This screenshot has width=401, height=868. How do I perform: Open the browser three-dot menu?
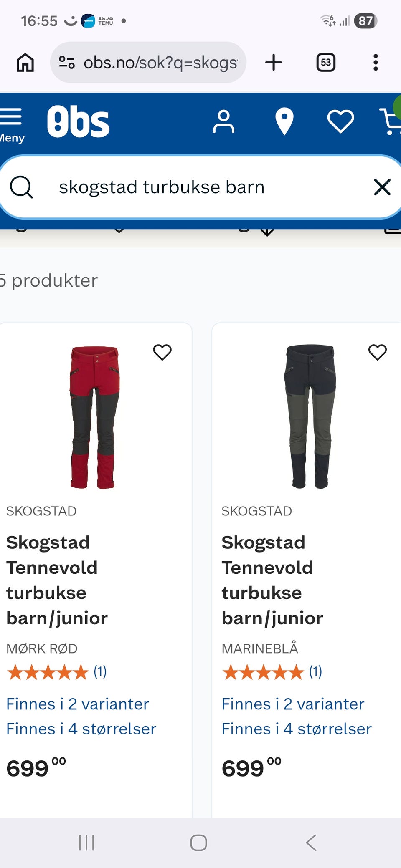[376, 63]
